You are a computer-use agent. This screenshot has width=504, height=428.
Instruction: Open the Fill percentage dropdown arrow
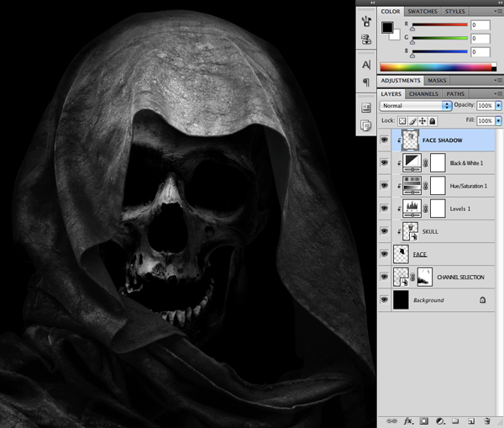pyautogui.click(x=499, y=121)
